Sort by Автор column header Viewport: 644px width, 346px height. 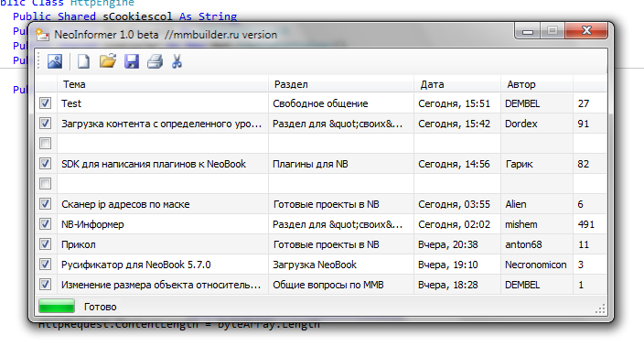pyautogui.click(x=536, y=84)
